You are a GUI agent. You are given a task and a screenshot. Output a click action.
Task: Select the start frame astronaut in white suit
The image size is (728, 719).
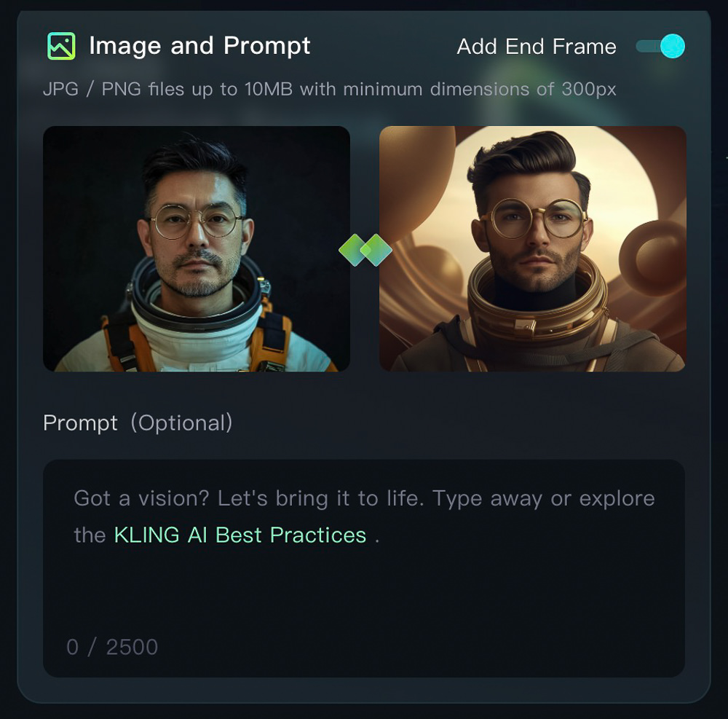tap(197, 248)
